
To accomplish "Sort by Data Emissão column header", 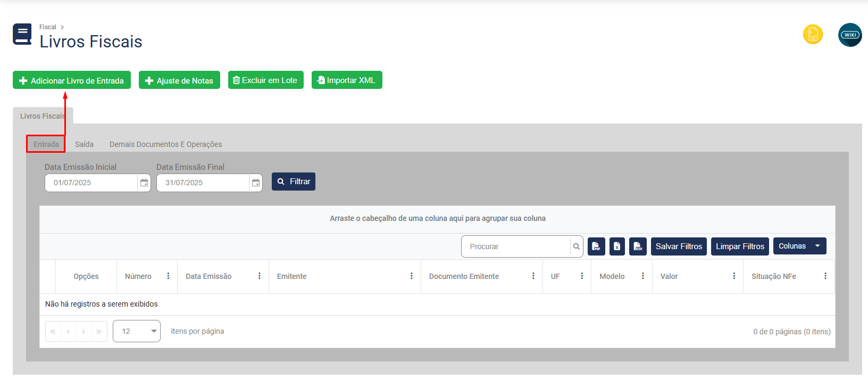I will pos(208,276).
